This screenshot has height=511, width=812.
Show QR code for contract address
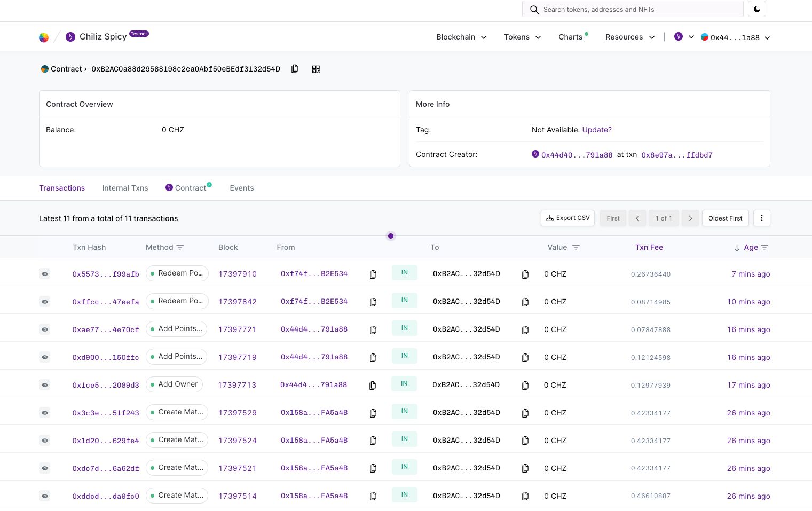316,69
